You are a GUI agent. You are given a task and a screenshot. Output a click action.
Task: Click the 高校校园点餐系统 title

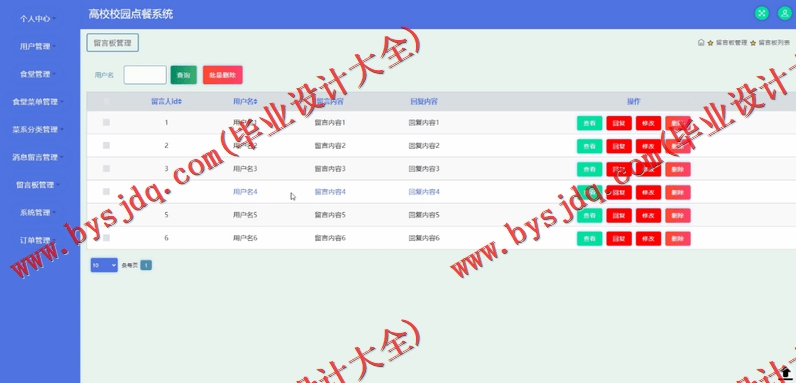tap(131, 14)
